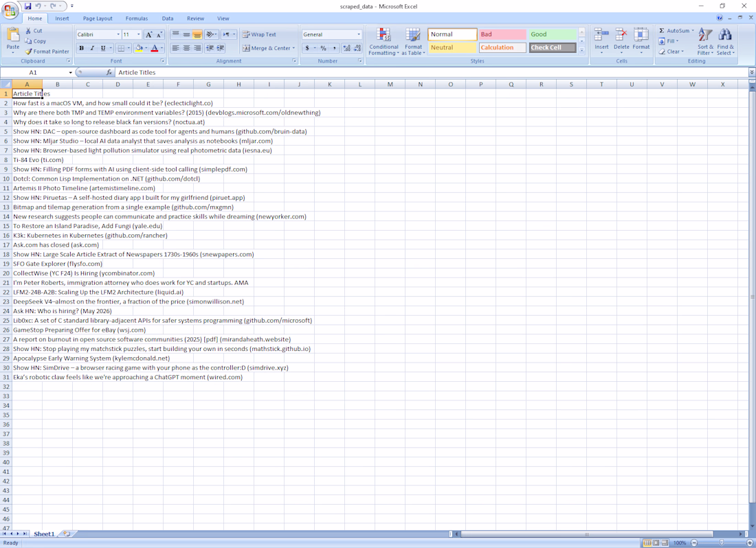Activate the Format Painter brush

tap(28, 51)
